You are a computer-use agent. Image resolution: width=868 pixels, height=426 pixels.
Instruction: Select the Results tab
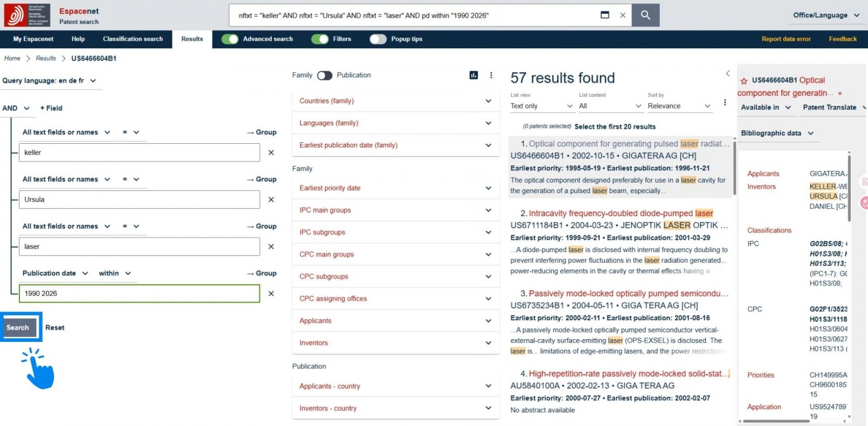point(192,39)
